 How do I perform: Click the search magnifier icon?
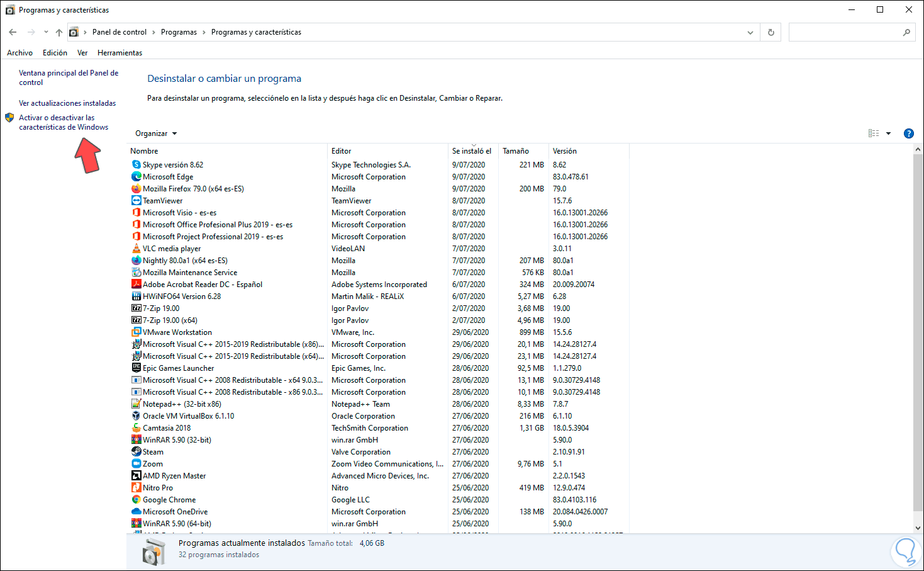(x=906, y=32)
